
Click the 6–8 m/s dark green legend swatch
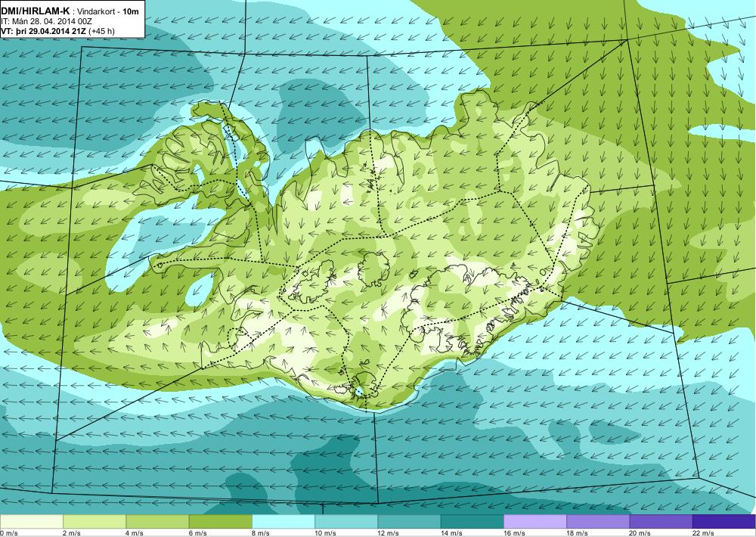(220, 522)
